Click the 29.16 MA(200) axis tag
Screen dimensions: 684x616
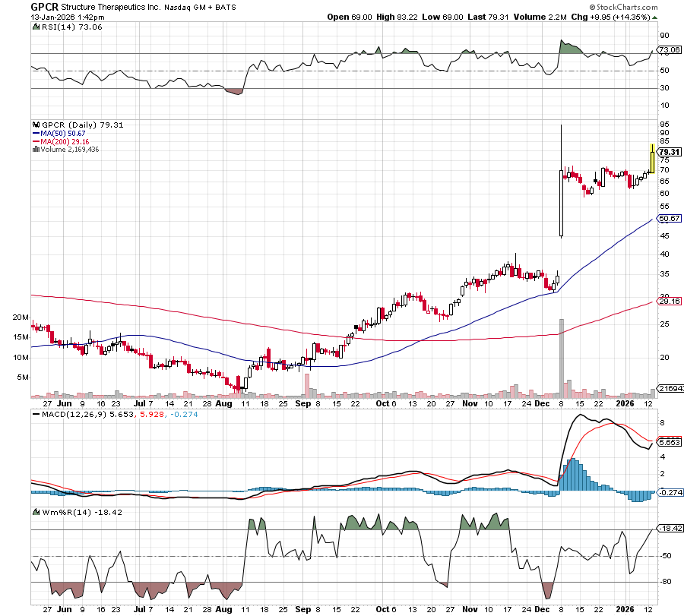(669, 302)
